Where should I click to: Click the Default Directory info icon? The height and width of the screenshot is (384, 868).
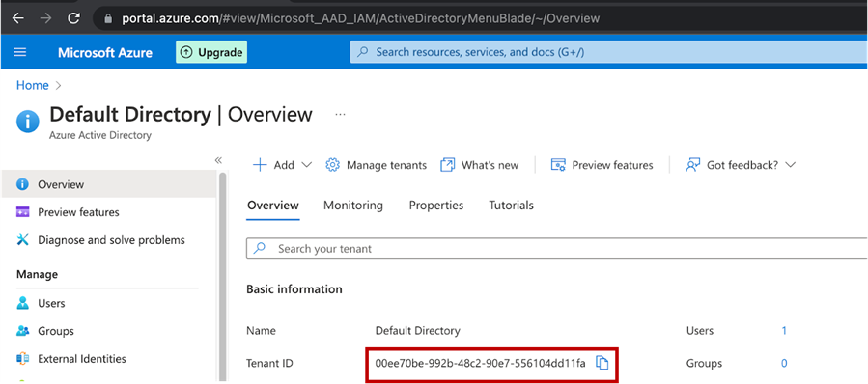28,122
